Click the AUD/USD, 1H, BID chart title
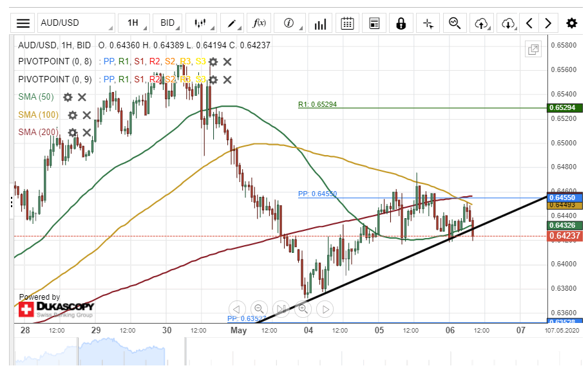This screenshot has height=368, width=588. [54, 45]
